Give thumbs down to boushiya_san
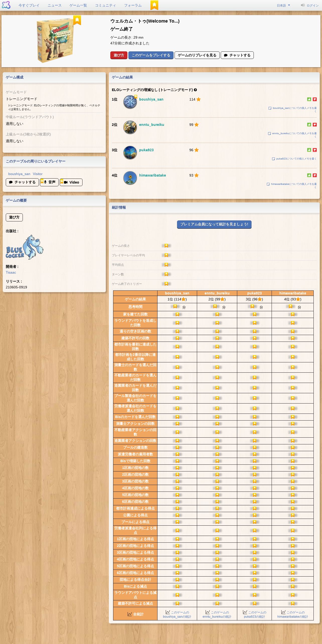Image resolution: width=322 pixels, height=644 pixels. tap(315, 99)
